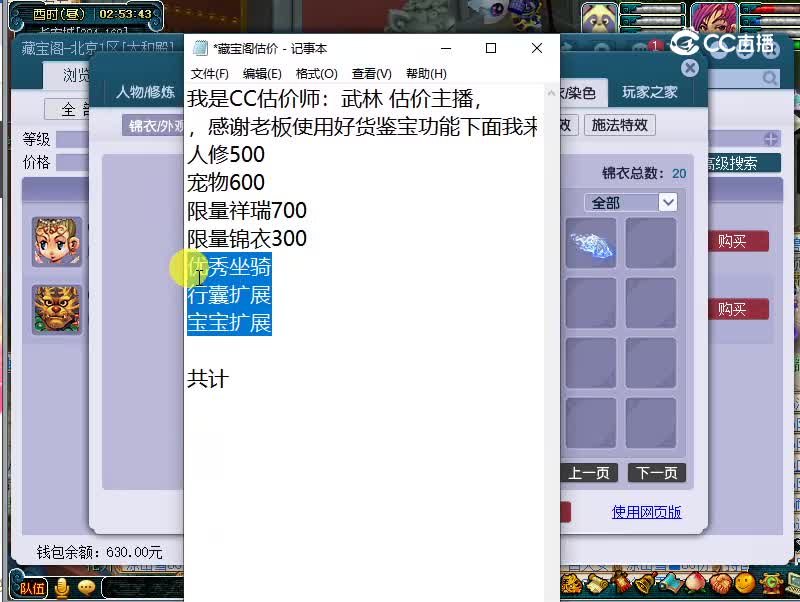This screenshot has height=602, width=800.
Task: Click the line 限量锦衣300 in Notepad
Action: (x=246, y=238)
